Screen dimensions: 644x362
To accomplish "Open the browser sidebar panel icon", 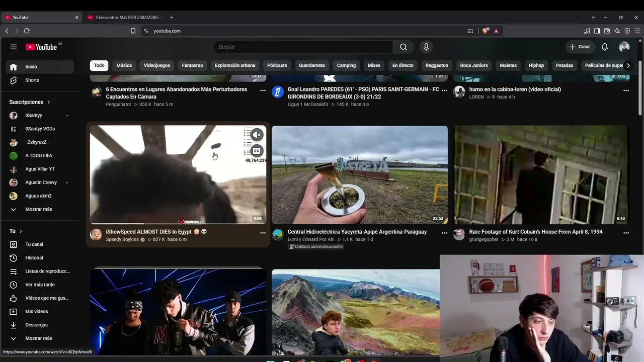I will [597, 31].
